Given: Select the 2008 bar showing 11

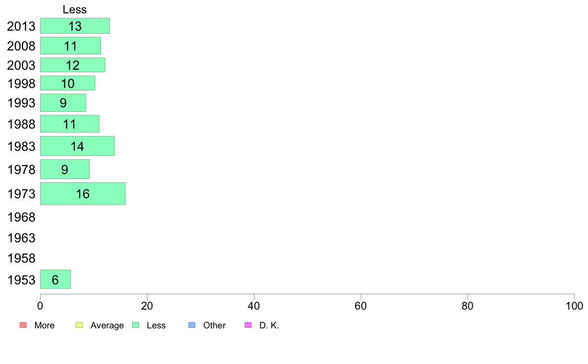Looking at the screenshot, I should click(x=70, y=45).
